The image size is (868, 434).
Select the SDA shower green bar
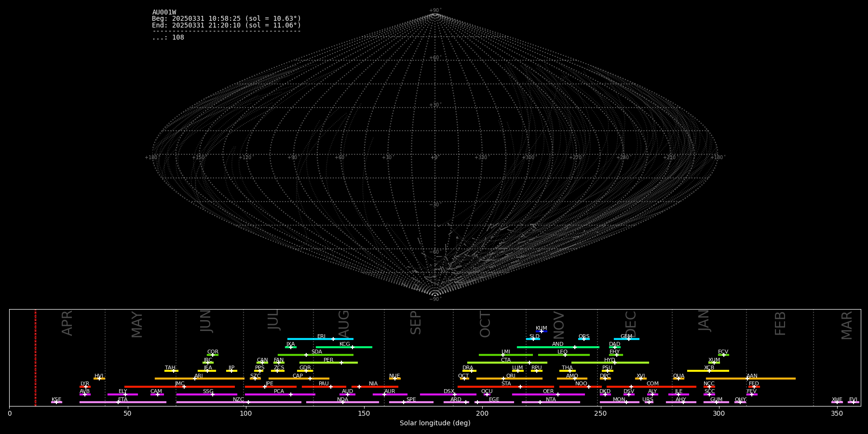[315, 355]
